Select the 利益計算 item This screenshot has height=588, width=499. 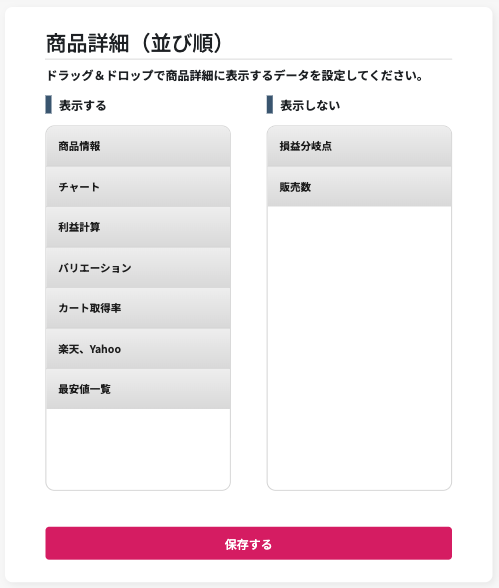[138, 227]
